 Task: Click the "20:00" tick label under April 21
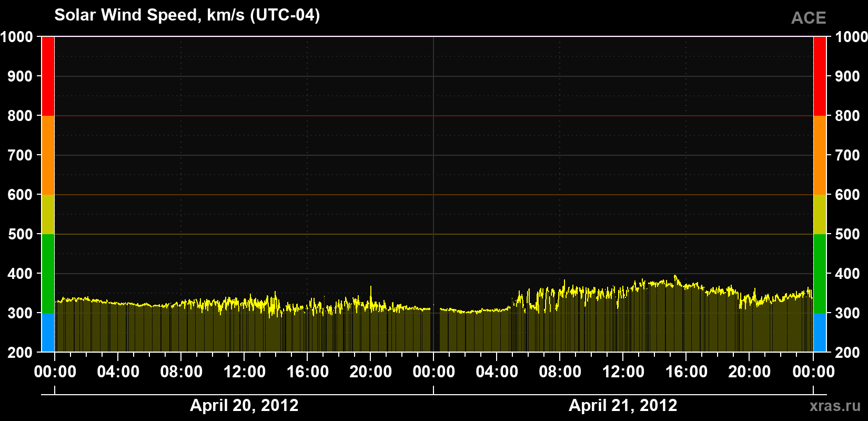(x=750, y=372)
